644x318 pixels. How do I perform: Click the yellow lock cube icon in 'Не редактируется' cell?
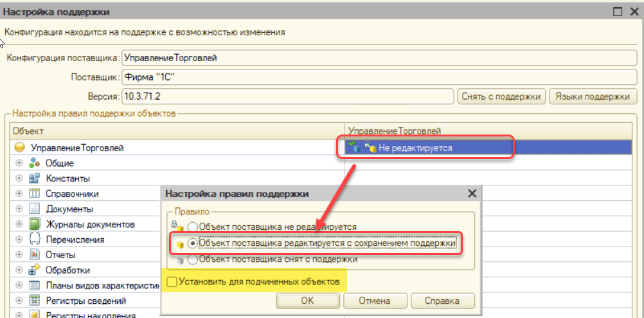370,147
